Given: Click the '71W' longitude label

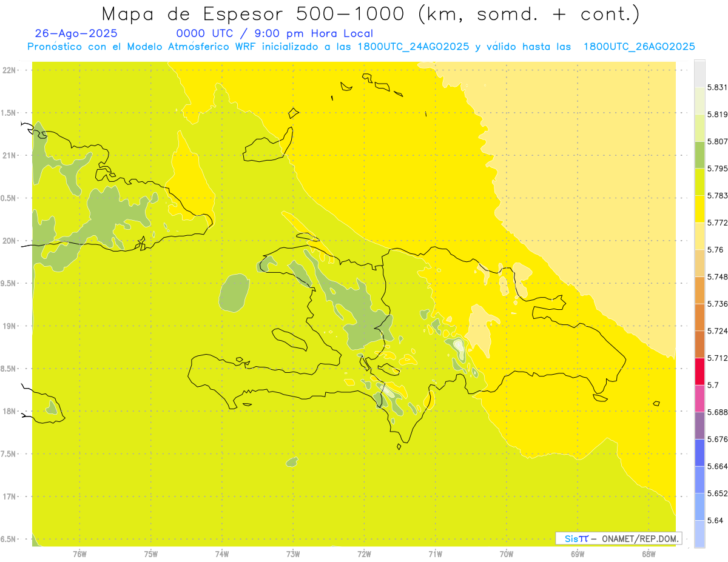Looking at the screenshot, I should click(x=435, y=554).
